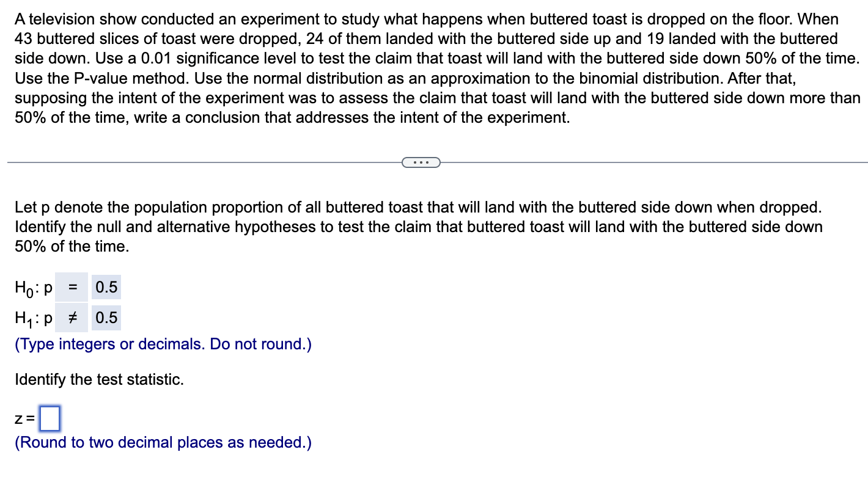The image size is (868, 502).
Task: Select the 0.5 value in the null hypothesis
Action: tap(106, 287)
